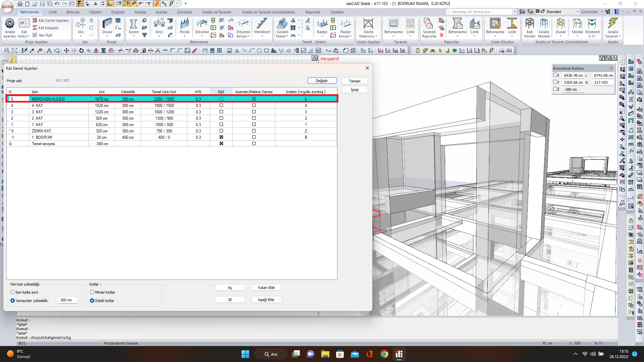Toggle Yarı Rijit checkbox in ribbon

[35, 35]
